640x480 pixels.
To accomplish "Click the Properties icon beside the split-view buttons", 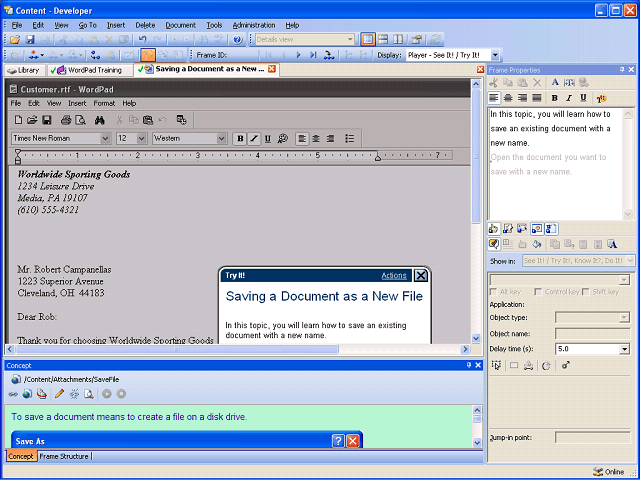I will click(x=417, y=40).
